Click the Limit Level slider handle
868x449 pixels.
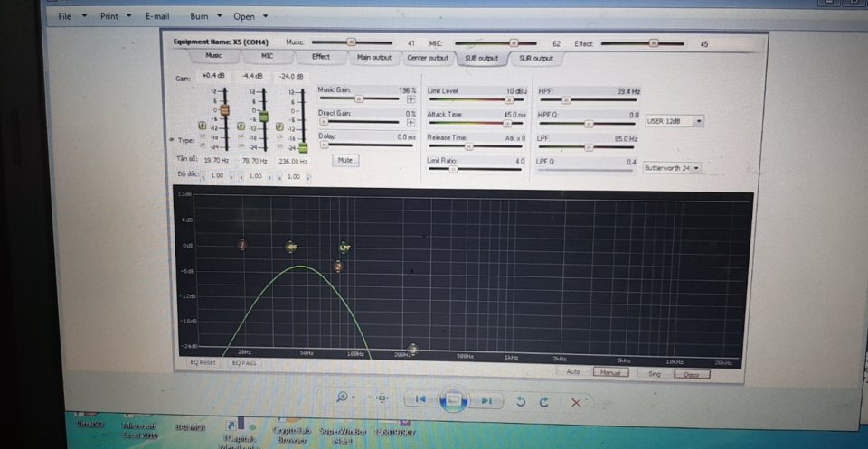509,100
